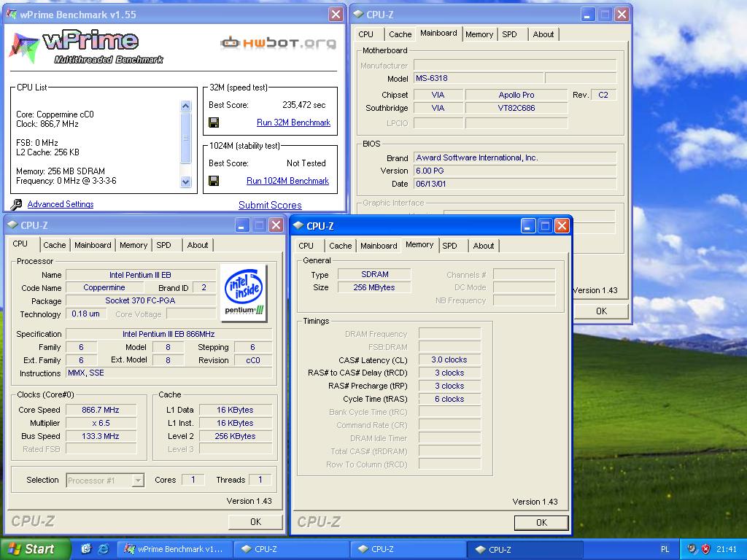Click the PL language indicator
Image resolution: width=747 pixels, height=560 pixels.
pos(665,549)
